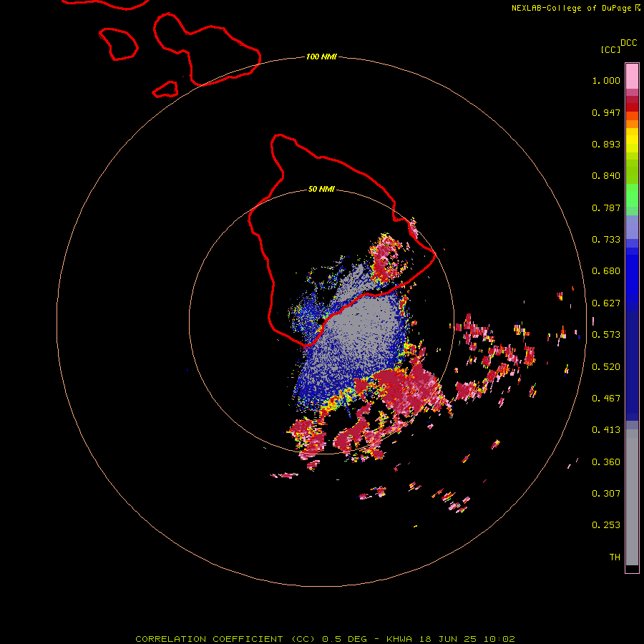Click the 0.893 color scale value
This screenshot has height=644, width=644.
click(x=606, y=144)
